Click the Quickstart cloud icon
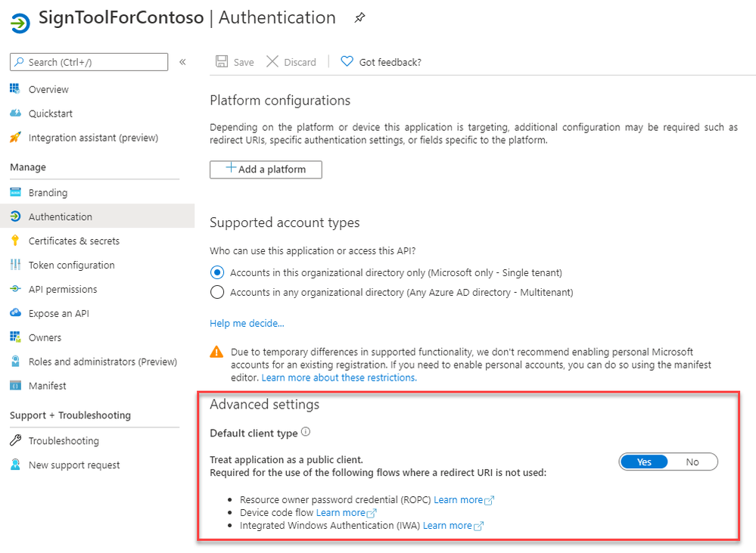756x553 pixels. point(15,113)
